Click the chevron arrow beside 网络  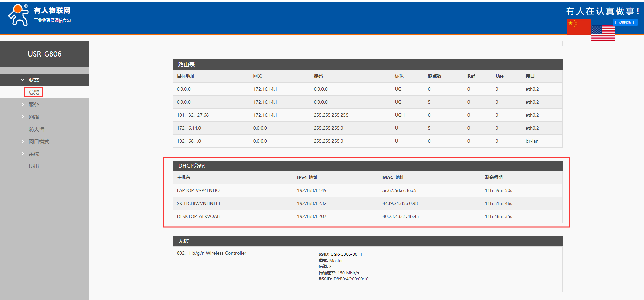23,117
